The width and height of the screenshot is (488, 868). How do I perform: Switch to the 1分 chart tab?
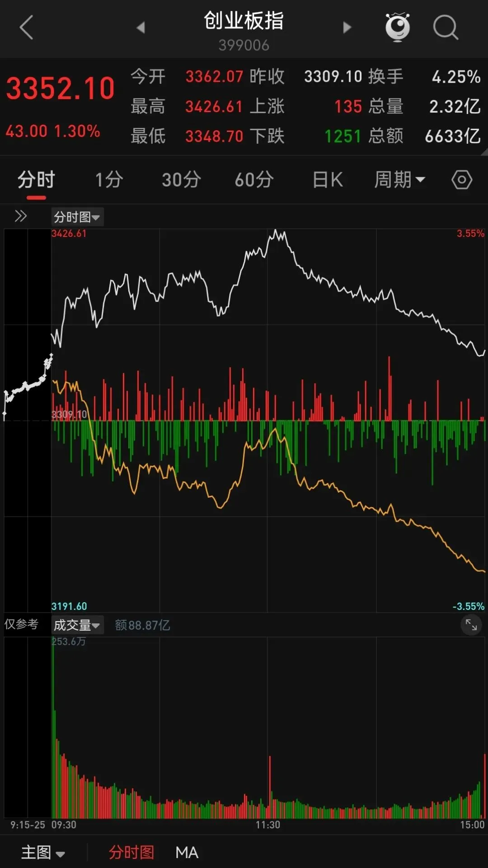(x=109, y=180)
